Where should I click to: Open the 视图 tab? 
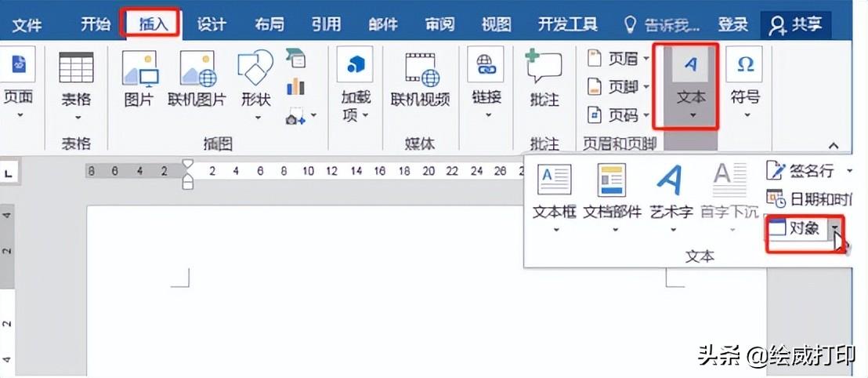[496, 25]
